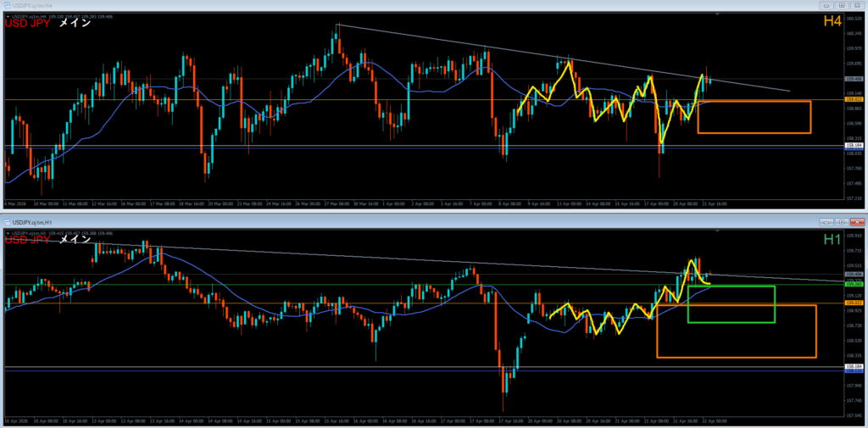Click the 10 Apr 2026 date on the H1 time axis
Viewport: 868px width, 428px height.
click(x=14, y=420)
